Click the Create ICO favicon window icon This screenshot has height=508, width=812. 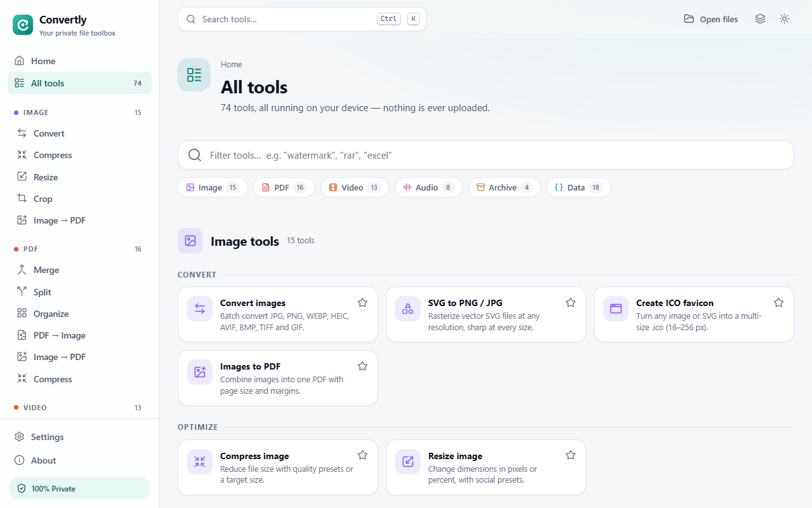(x=616, y=309)
